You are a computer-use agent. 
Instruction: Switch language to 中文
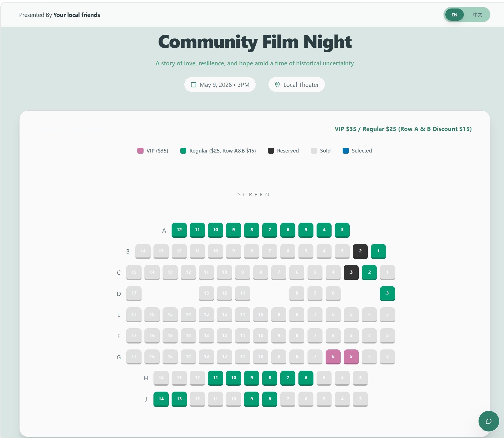[x=477, y=15]
